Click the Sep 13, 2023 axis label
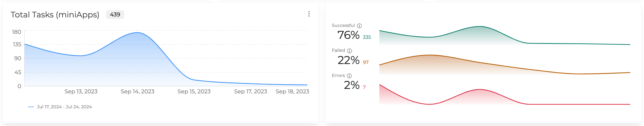 click(x=81, y=92)
